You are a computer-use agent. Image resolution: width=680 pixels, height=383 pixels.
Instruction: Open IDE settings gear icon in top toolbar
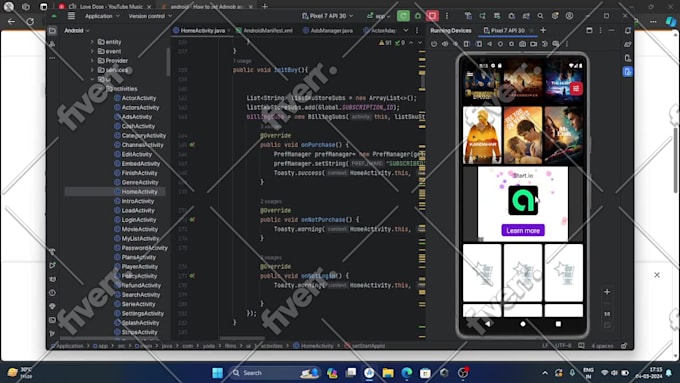555,16
